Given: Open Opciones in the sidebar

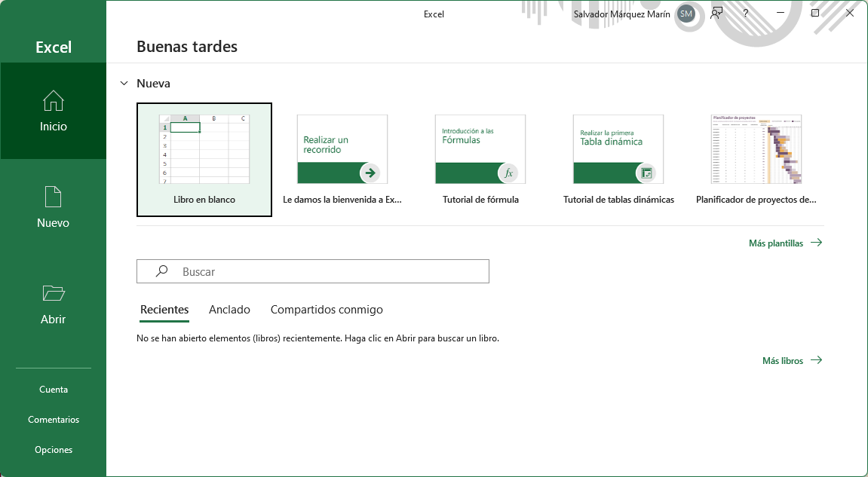Looking at the screenshot, I should tap(54, 450).
